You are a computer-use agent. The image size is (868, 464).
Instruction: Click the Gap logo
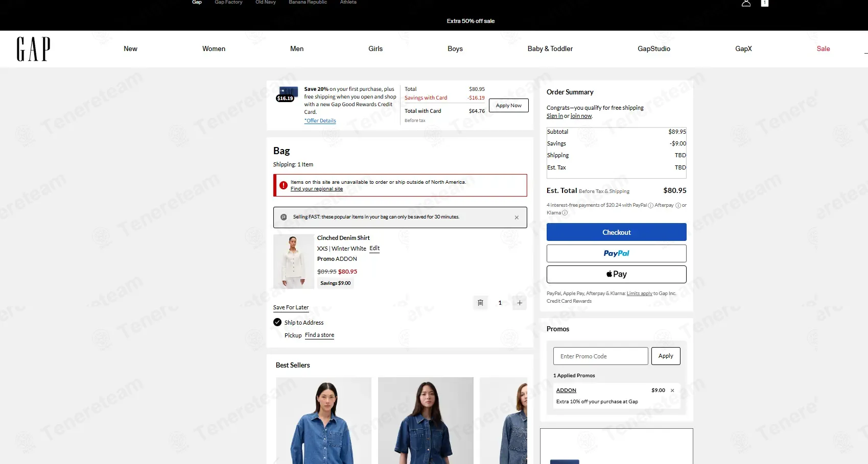(33, 49)
